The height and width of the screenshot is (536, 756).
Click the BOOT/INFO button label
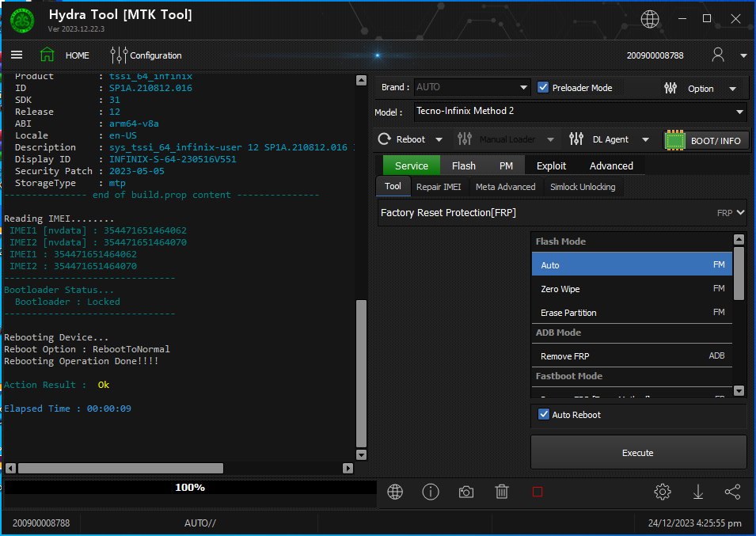(x=716, y=141)
